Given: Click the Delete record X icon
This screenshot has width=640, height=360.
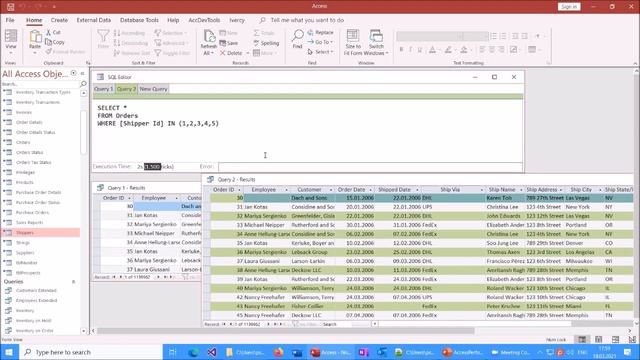Looking at the screenshot, I should (x=222, y=53).
